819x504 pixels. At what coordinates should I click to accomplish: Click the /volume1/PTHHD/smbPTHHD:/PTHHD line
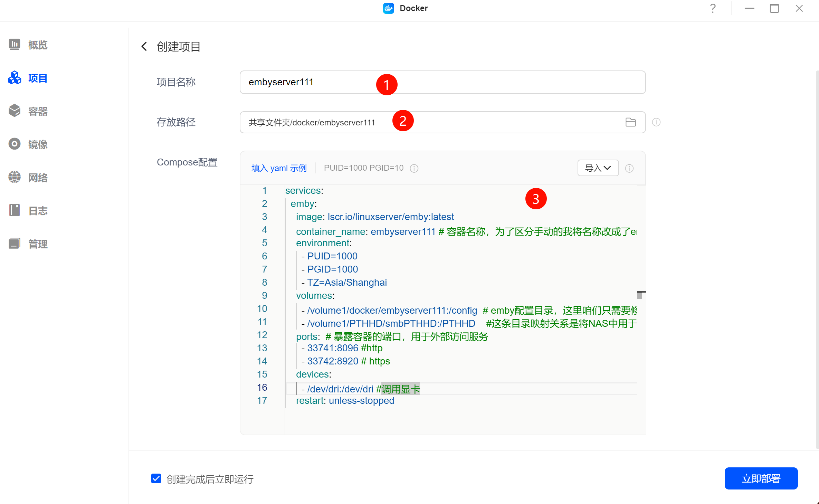pos(469,323)
